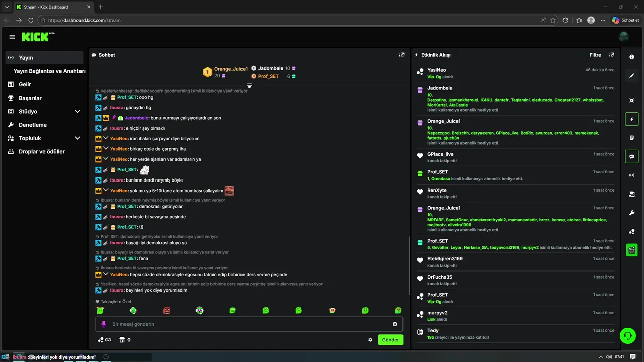Screen dimensions: 644x362
Task: Open browser settings and more menu
Action: pyautogui.click(x=603, y=20)
